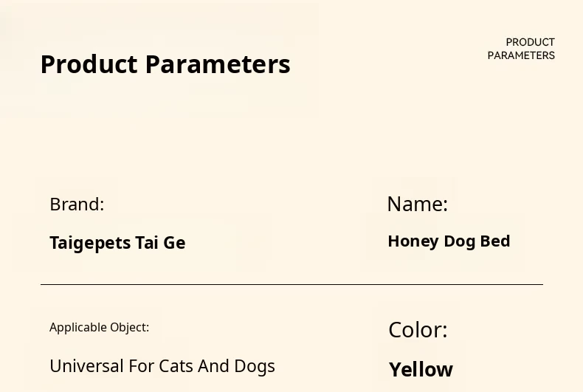Click the word Product in the large heading
Image resolution: width=583 pixels, height=392 pixels.
[x=89, y=64]
